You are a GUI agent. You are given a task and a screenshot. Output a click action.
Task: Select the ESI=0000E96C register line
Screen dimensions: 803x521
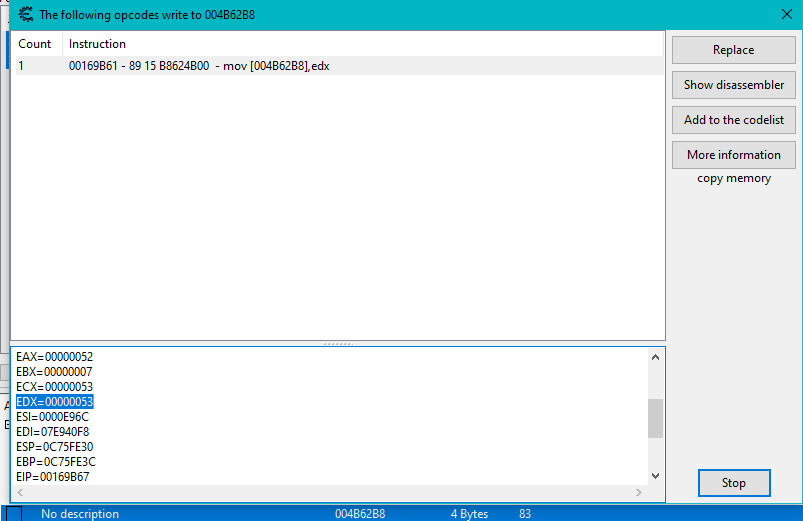click(x=52, y=416)
